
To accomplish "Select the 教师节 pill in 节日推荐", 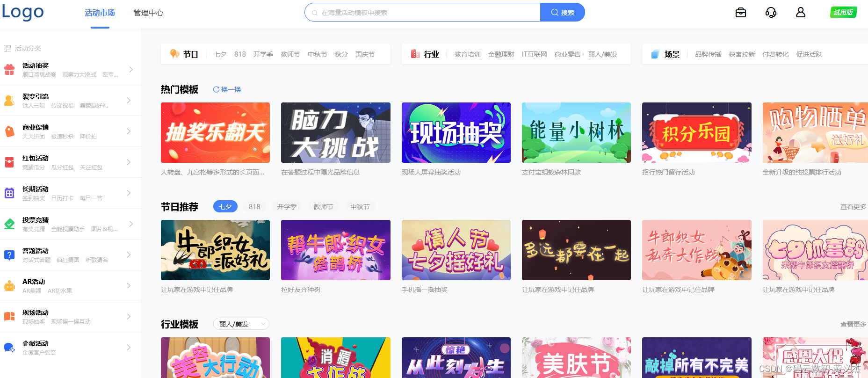I will pyautogui.click(x=323, y=207).
